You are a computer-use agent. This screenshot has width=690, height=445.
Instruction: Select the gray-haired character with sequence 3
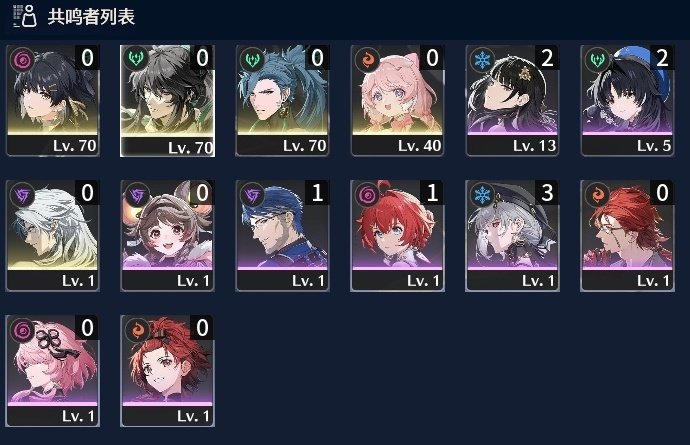click(x=512, y=236)
